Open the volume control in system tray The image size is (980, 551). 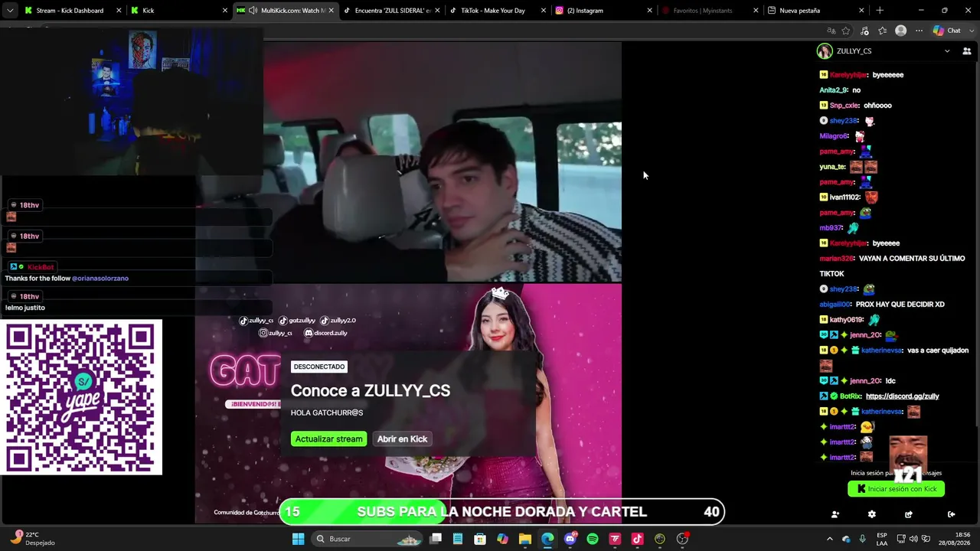pyautogui.click(x=913, y=539)
